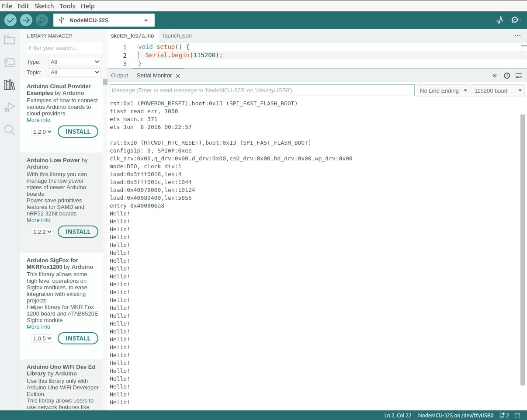Open the Sketch menu
This screenshot has width=527, height=420.
(x=44, y=6)
